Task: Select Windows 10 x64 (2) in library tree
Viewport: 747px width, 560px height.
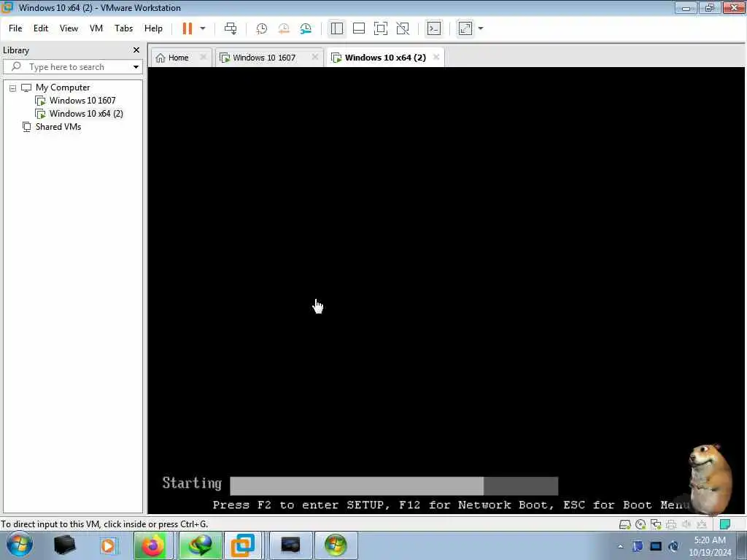Action: (x=86, y=114)
